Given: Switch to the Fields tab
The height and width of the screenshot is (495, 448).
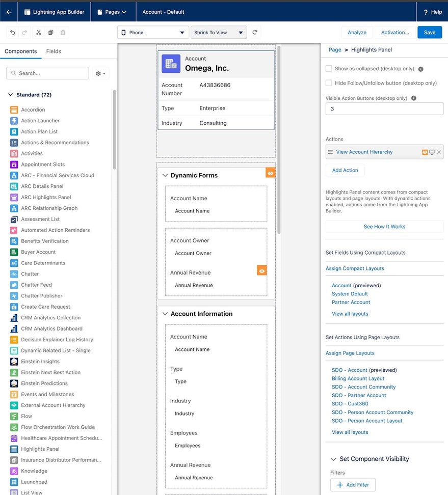Looking at the screenshot, I should (54, 51).
